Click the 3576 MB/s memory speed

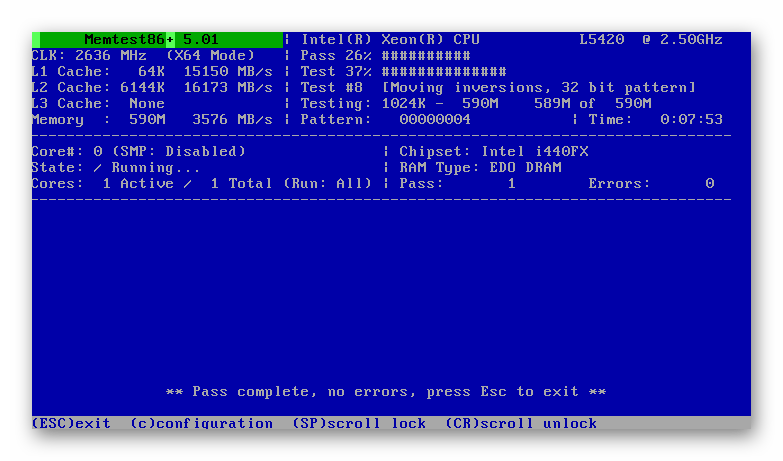pos(232,119)
